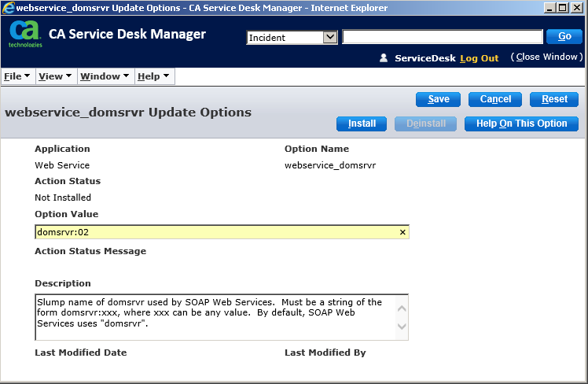Click the search text field in header
This screenshot has height=384, width=588.
tap(443, 37)
